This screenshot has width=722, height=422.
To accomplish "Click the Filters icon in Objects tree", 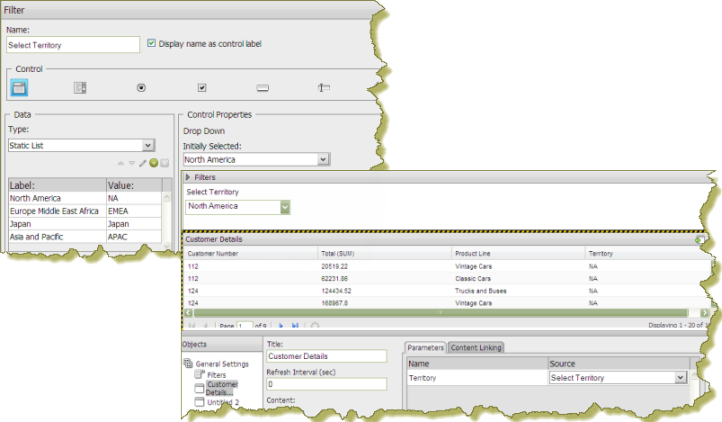I will click(x=199, y=375).
